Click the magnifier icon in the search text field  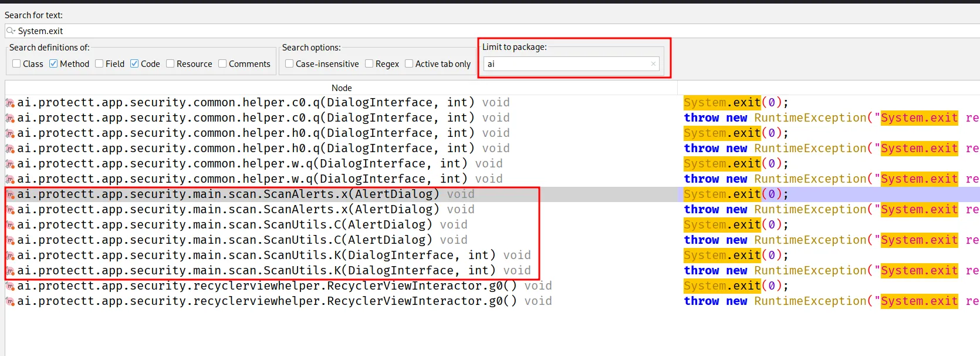click(11, 31)
